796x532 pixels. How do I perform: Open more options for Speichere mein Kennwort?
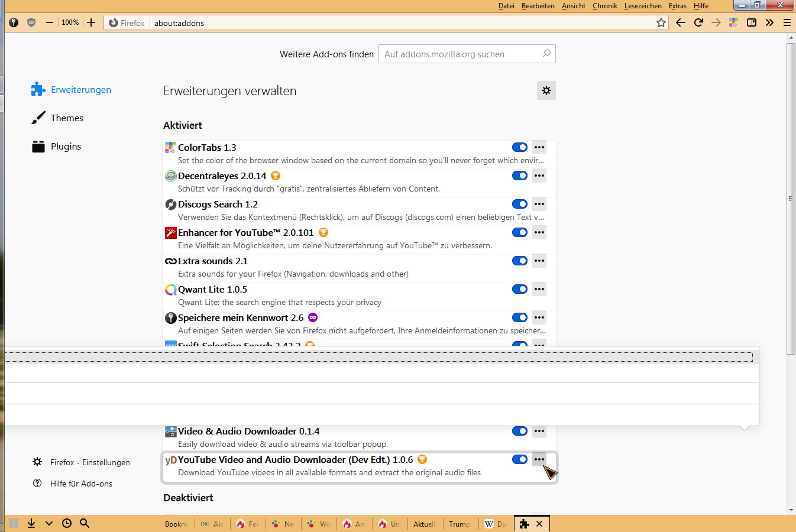tap(539, 317)
